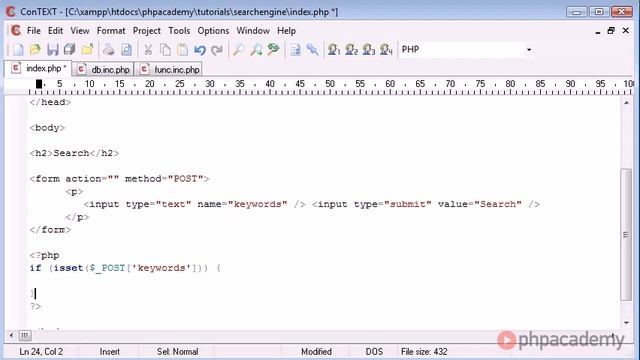Image resolution: width=640 pixels, height=360 pixels.
Task: Click the ConTEXT icon in menu bar
Action: pos(16,31)
